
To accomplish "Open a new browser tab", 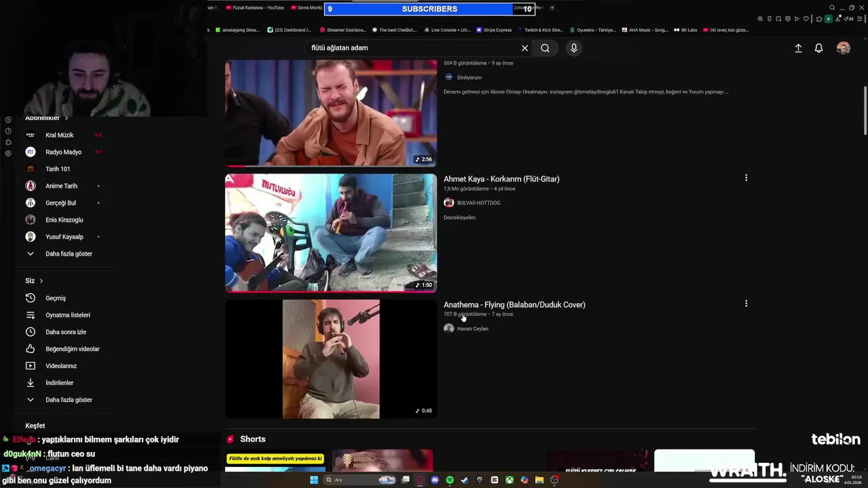I will coord(552,7).
